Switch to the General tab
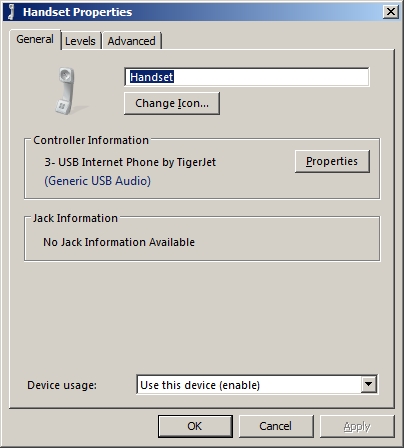 [35, 39]
